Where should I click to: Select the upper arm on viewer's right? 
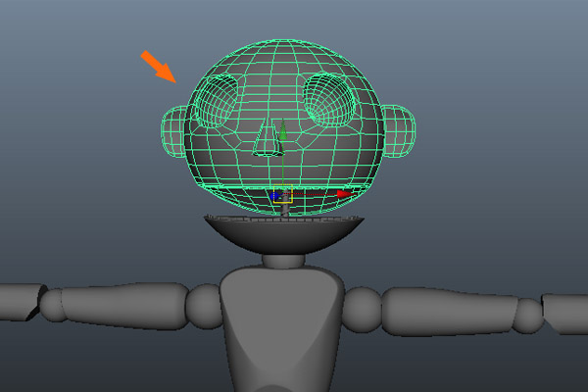pos(450,312)
